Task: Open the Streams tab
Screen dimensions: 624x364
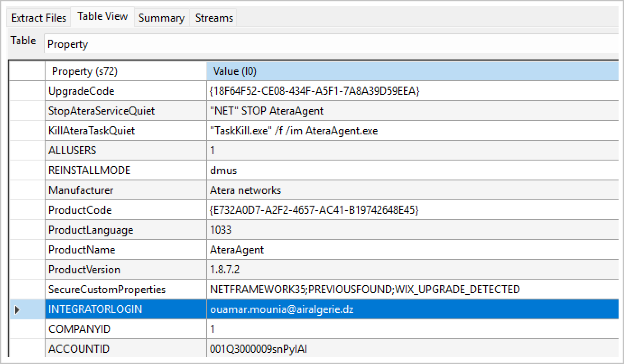Action: tap(214, 18)
